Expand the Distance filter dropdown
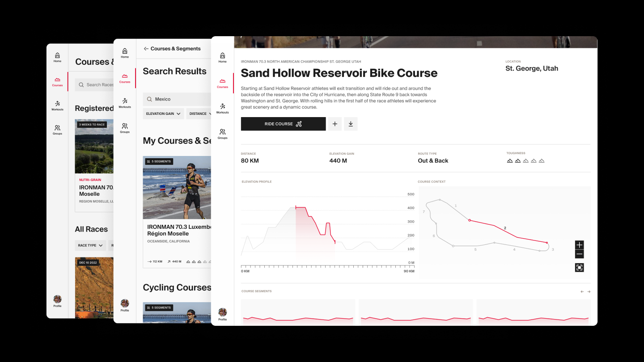The height and width of the screenshot is (362, 644). 199,114
